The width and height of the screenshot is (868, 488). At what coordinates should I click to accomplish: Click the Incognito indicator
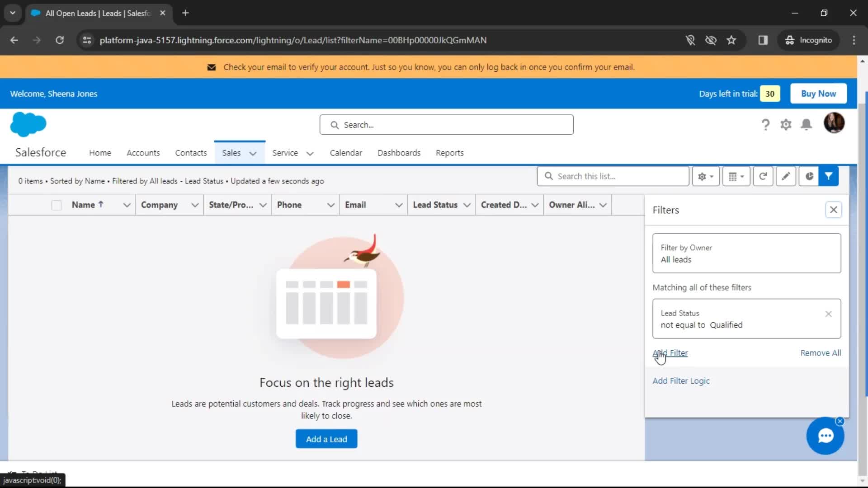coord(809,40)
